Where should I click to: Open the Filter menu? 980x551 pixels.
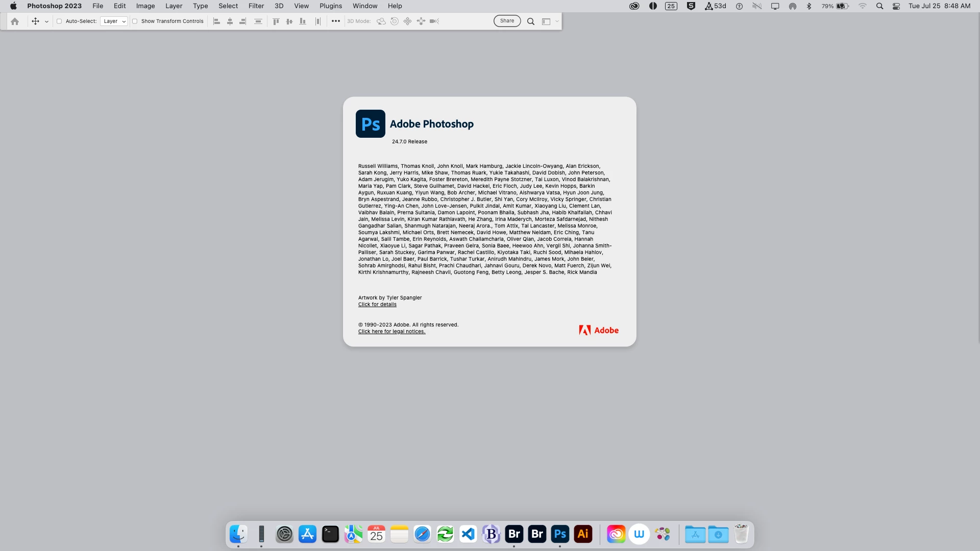(256, 6)
